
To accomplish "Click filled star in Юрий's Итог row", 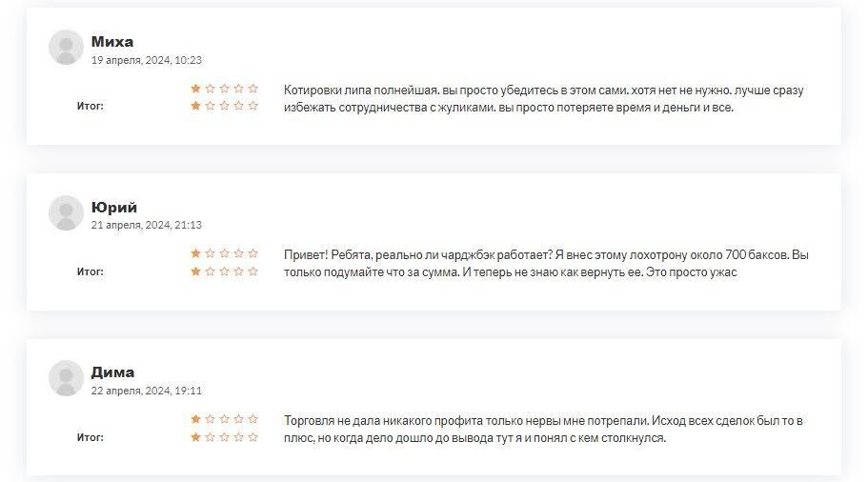I will [195, 271].
